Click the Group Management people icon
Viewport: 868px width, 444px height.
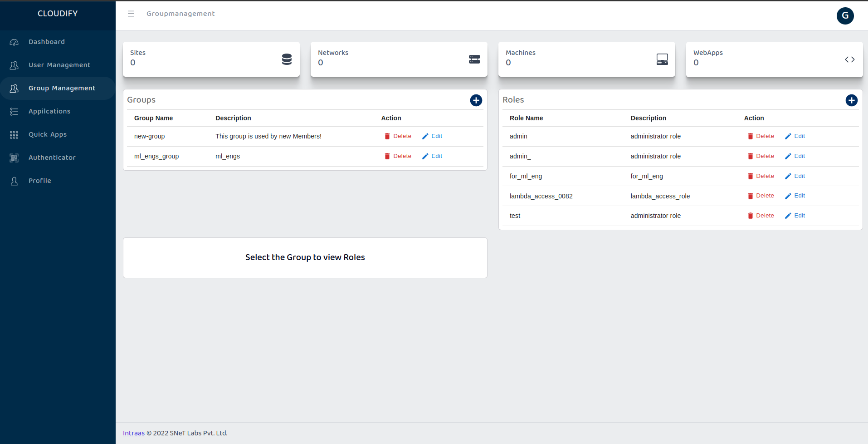pyautogui.click(x=14, y=88)
